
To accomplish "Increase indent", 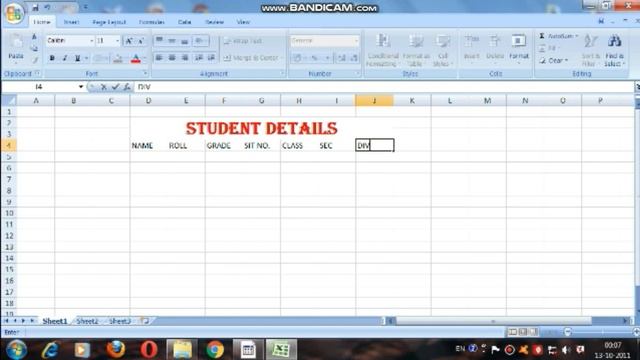I will 211,58.
